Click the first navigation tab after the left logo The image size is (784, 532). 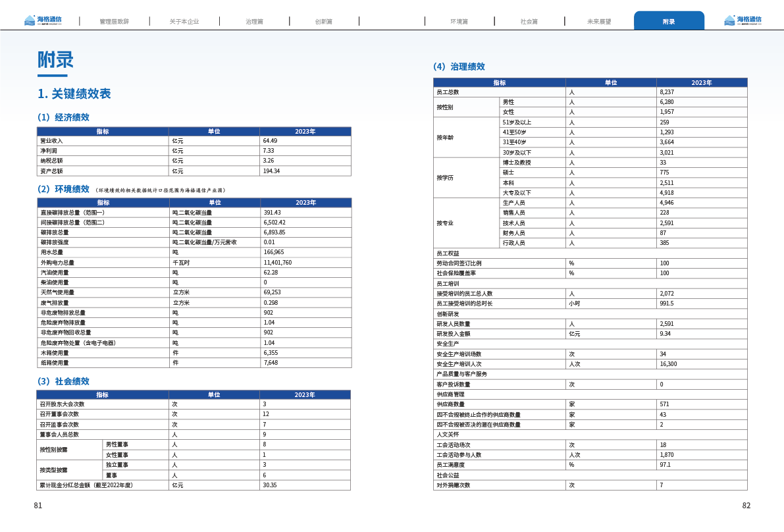(x=114, y=22)
